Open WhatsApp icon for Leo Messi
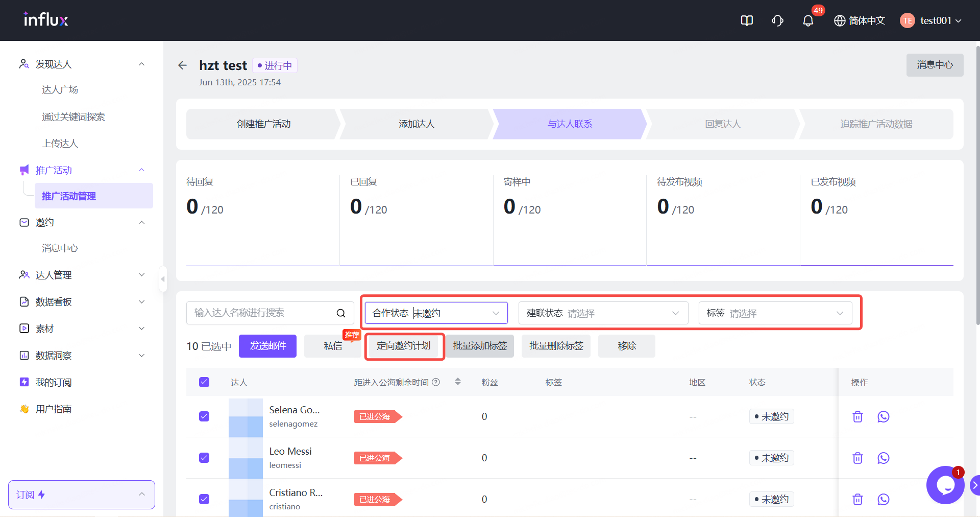This screenshot has width=980, height=517. (883, 458)
